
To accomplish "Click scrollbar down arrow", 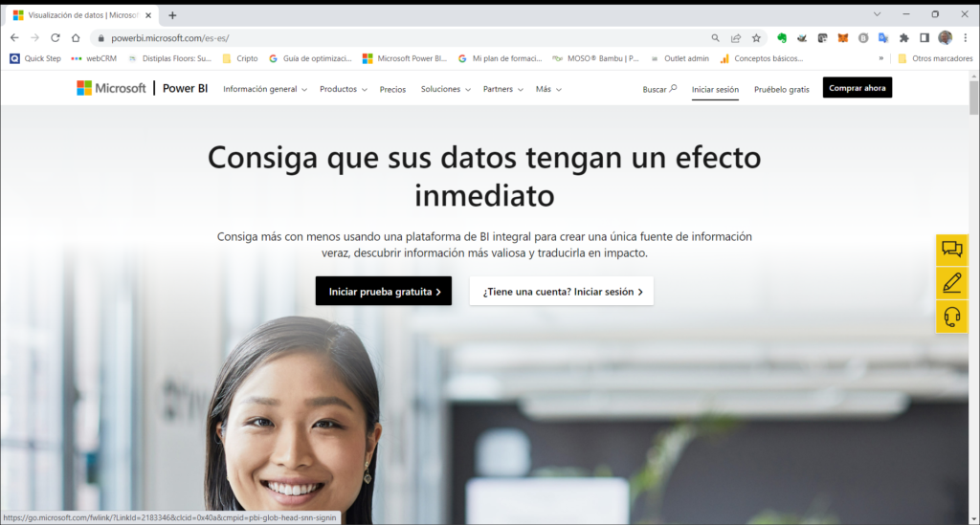I will [x=973, y=519].
